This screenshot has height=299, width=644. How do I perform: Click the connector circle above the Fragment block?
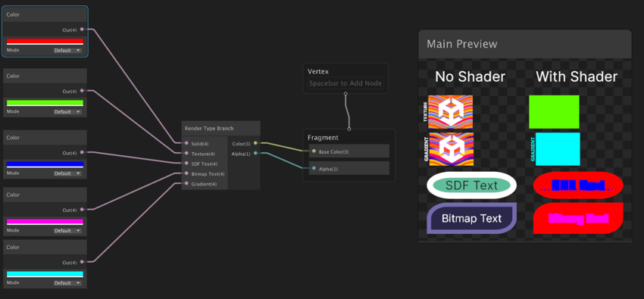point(349,129)
